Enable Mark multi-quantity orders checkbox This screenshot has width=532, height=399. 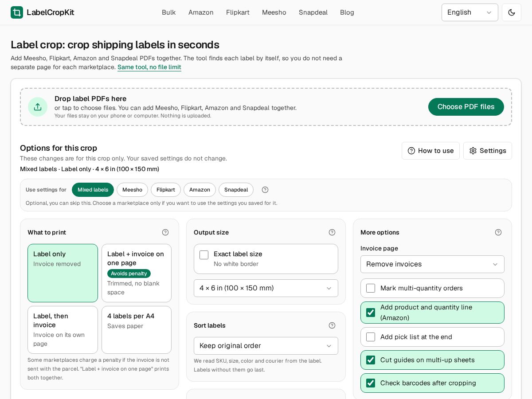tap(371, 288)
